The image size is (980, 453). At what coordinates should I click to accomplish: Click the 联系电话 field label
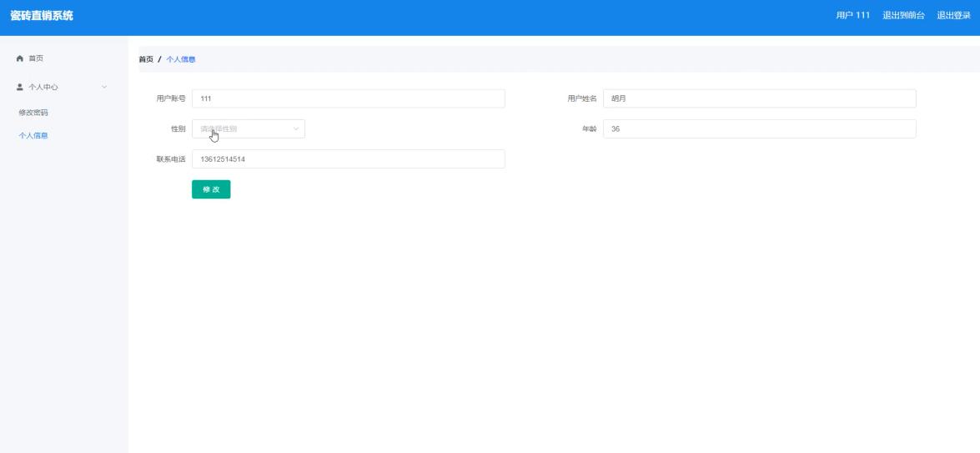171,159
